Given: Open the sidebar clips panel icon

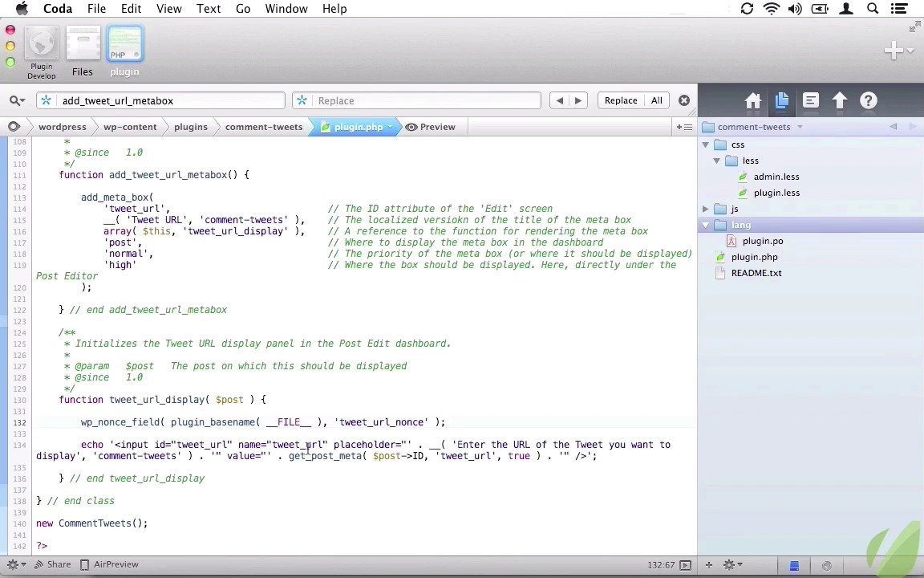Looking at the screenshot, I should tap(811, 101).
